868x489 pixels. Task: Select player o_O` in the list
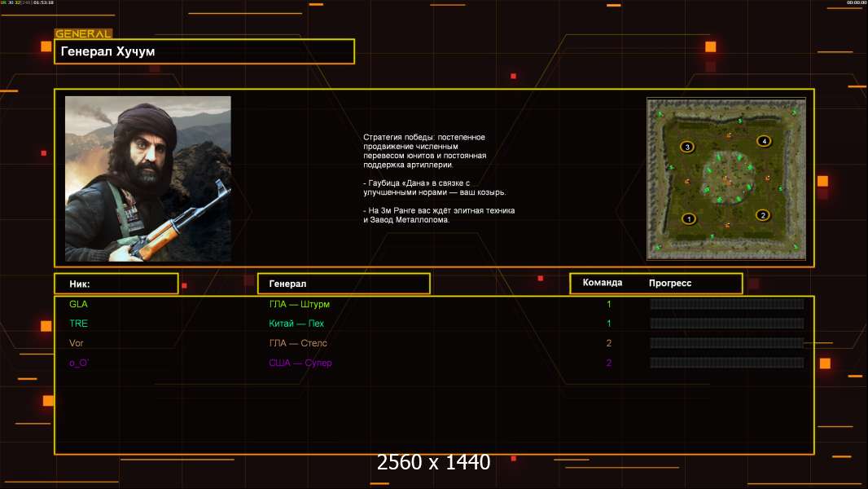[x=78, y=363]
